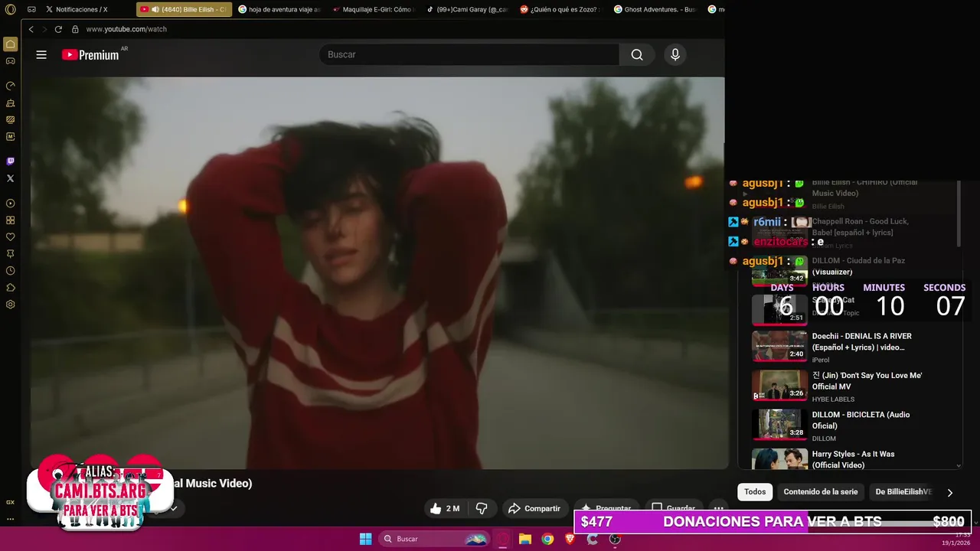Open the striped monitor icon in sidebar
980x551 pixels.
click(x=10, y=119)
